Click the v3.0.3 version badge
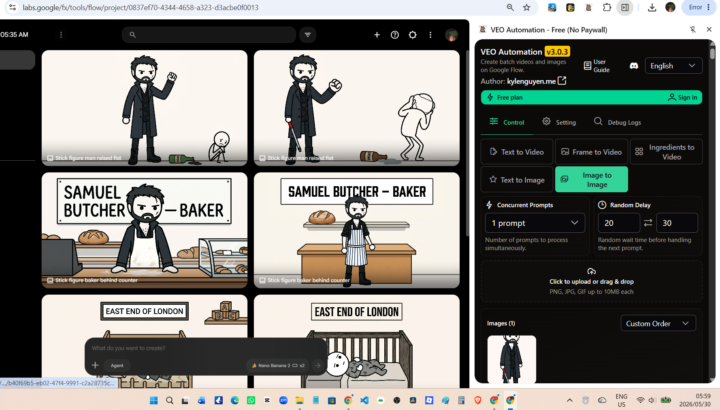This screenshot has width=720, height=410. pos(557,51)
